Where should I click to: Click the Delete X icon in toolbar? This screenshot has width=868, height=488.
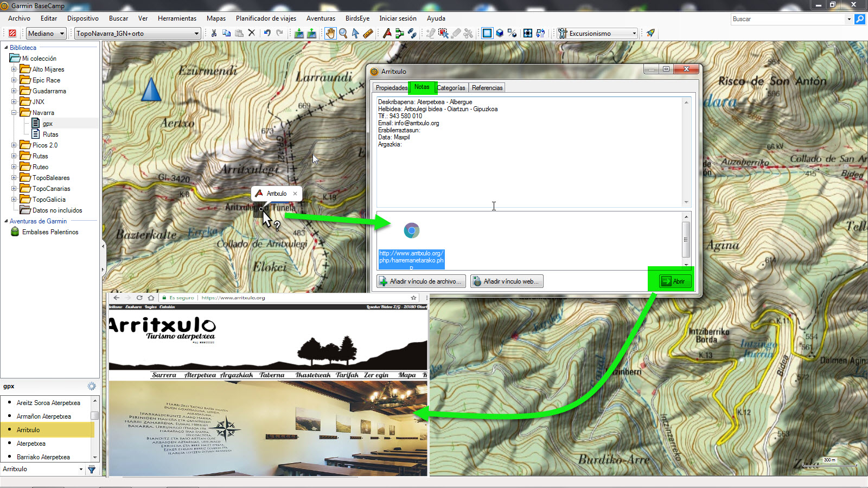251,33
